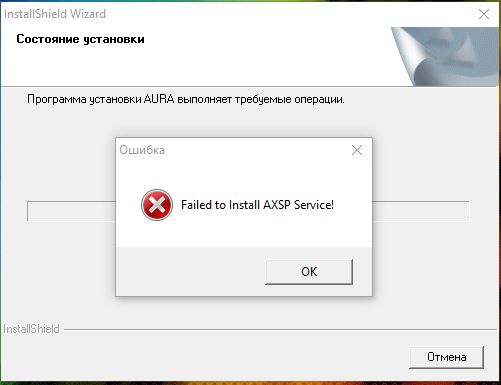Viewport: 501px width, 385px height.
Task: Close the Ошибка error dialog
Action: coord(357,150)
